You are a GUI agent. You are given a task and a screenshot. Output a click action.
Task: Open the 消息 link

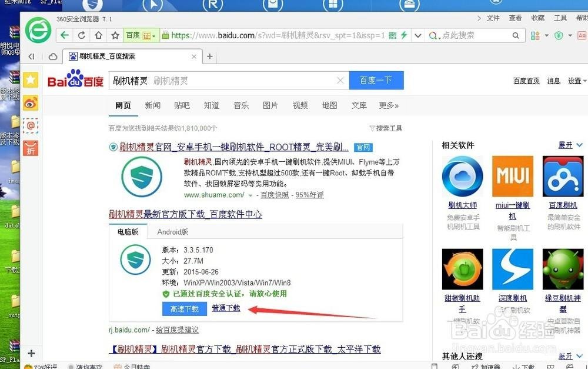point(553,81)
